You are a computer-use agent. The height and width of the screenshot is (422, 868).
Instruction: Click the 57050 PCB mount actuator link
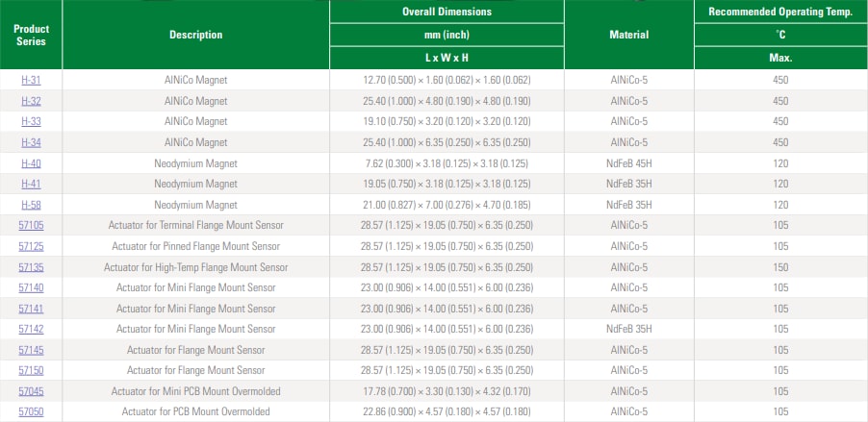pyautogui.click(x=31, y=411)
